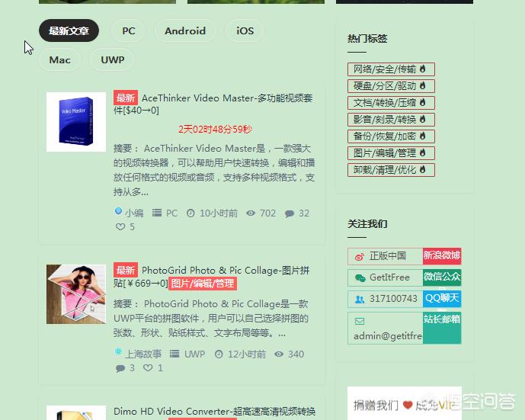Click the 最新 badge on AceThinker article
Screen dimensions: 525x420
click(126, 98)
